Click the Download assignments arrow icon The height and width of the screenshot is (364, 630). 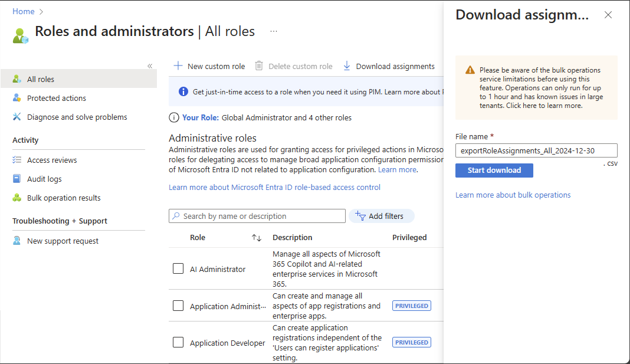tap(347, 66)
